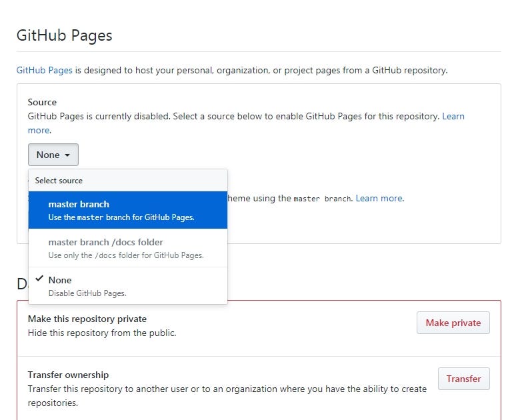
Task: Click 'Make this repository private' heading
Action: click(87, 319)
